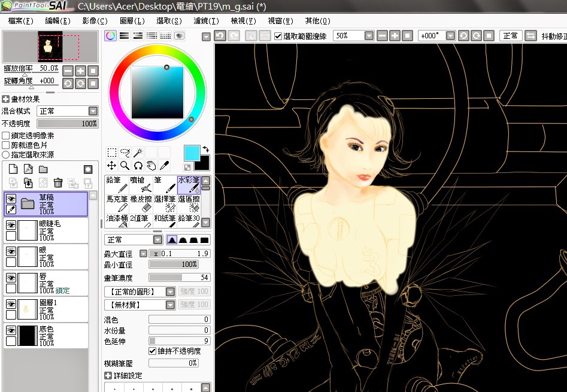The image size is (567, 392).
Task: Click zoom-in plus under 縮放倍率
Action: point(80,71)
